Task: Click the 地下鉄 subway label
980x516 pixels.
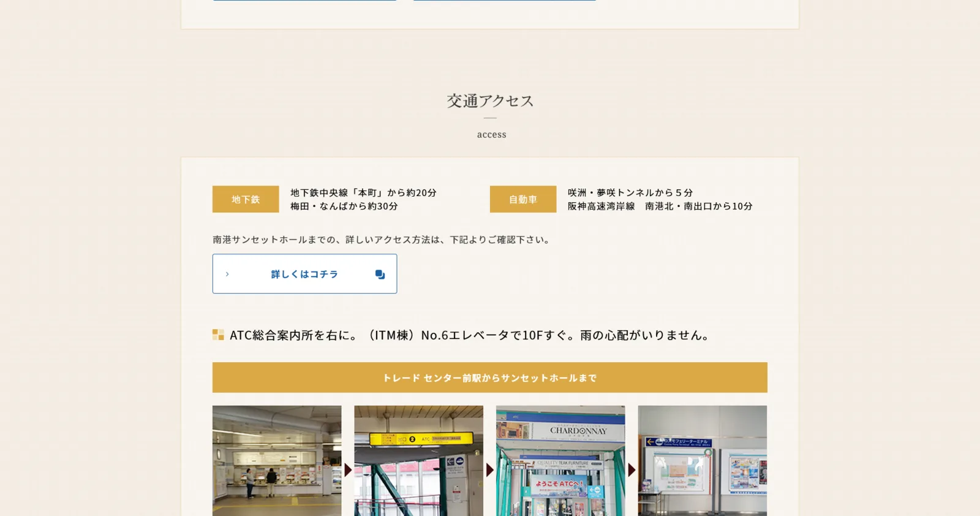Action: 246,199
